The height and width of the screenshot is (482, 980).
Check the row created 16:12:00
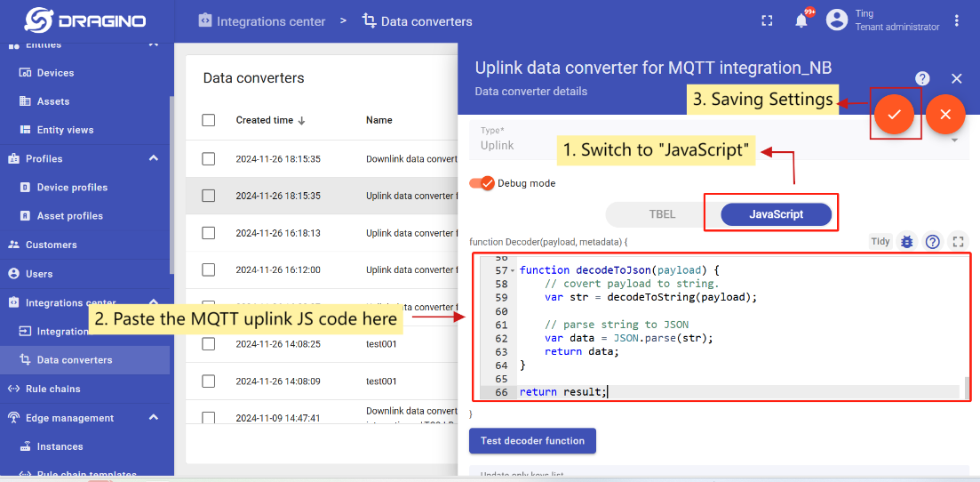pos(209,269)
